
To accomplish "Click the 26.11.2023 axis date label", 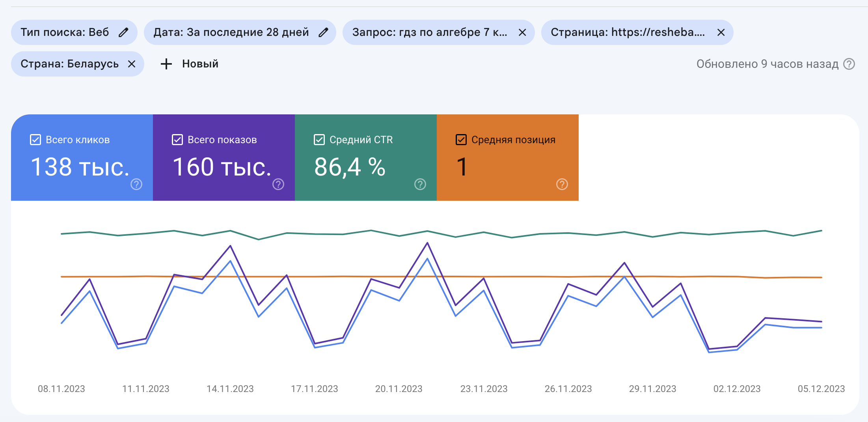I will [x=568, y=389].
